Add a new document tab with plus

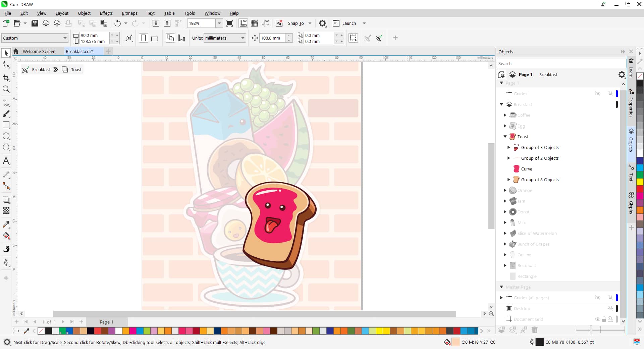pos(108,51)
